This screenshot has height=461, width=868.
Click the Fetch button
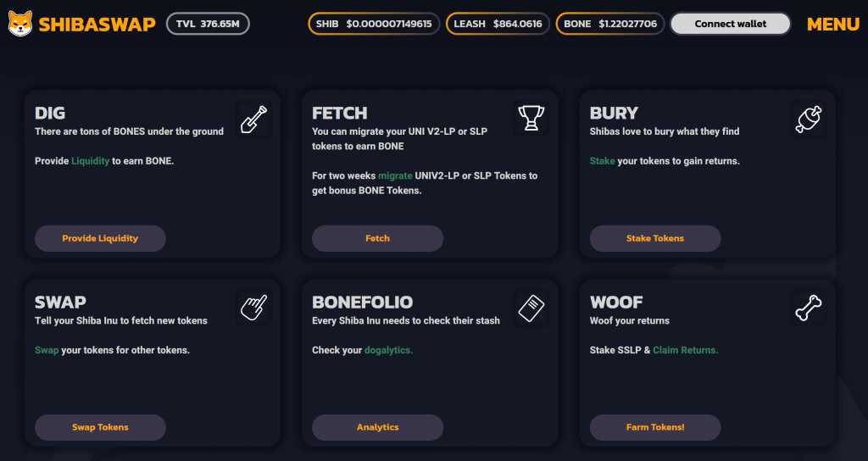pos(377,238)
